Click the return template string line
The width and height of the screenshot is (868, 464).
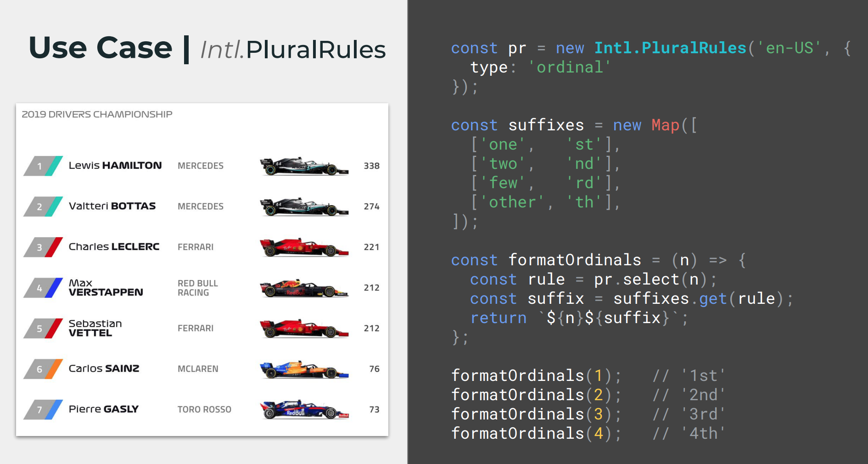tap(579, 318)
